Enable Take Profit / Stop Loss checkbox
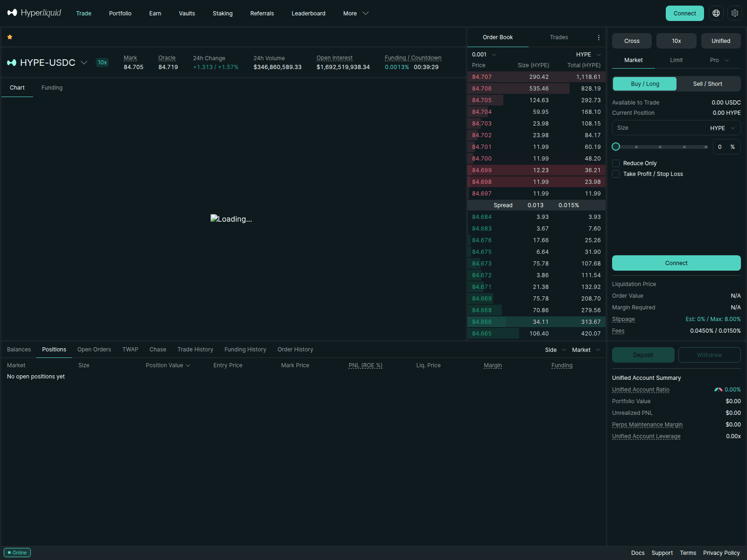The width and height of the screenshot is (747, 560). [x=616, y=174]
